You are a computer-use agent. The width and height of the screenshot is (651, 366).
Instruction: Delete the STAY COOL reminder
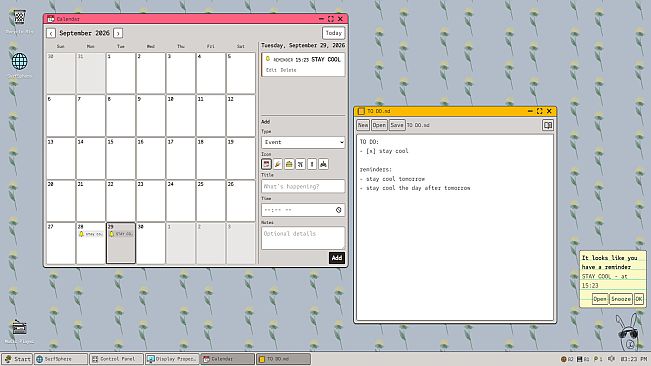[289, 70]
